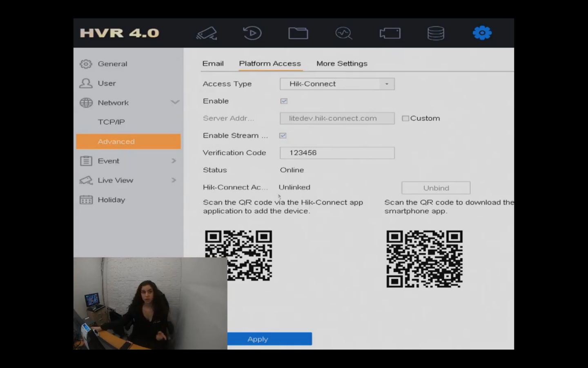Open the Access Type Hik-Connect dropdown
The width and height of the screenshot is (588, 368).
pyautogui.click(x=337, y=84)
